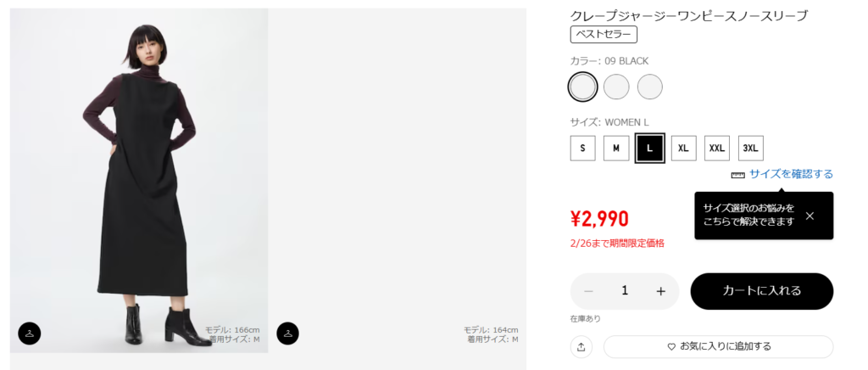Decrease quantity with the minus button

coord(589,291)
